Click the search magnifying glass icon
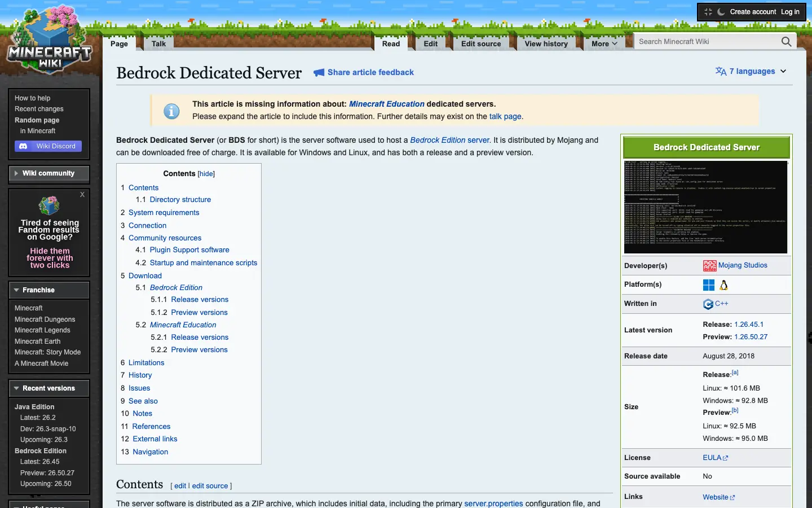 (x=786, y=42)
